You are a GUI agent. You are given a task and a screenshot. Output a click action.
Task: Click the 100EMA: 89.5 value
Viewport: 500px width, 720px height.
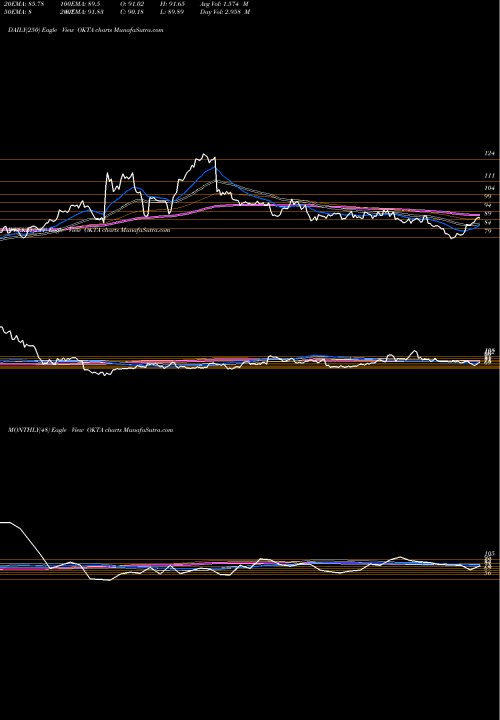(81, 4)
